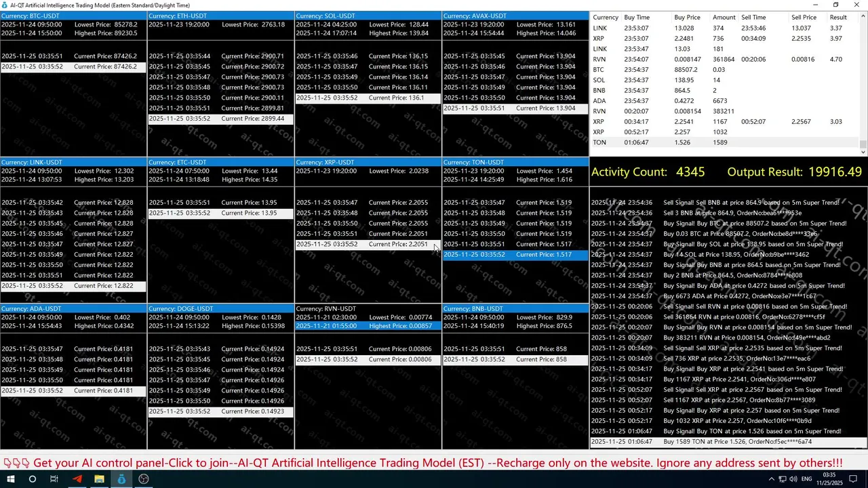
Task: Click the Activity Count value 4345
Action: click(x=690, y=172)
